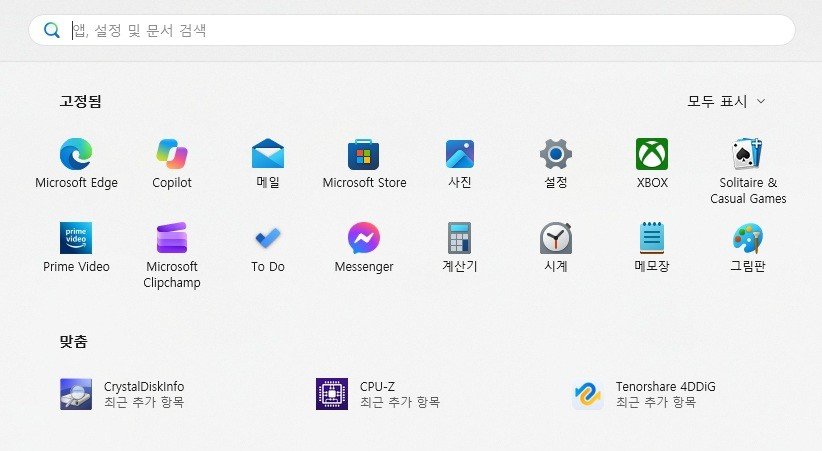This screenshot has height=451, width=822.
Task: Open the 시계 (Clock) app
Action: tap(556, 238)
